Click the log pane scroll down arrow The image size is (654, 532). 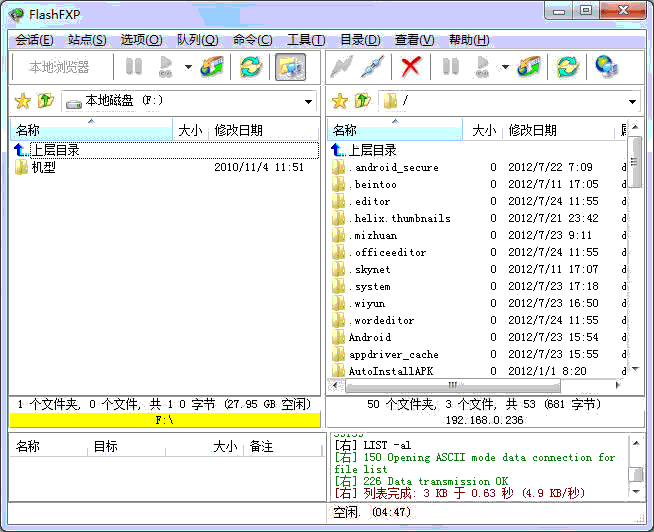636,492
